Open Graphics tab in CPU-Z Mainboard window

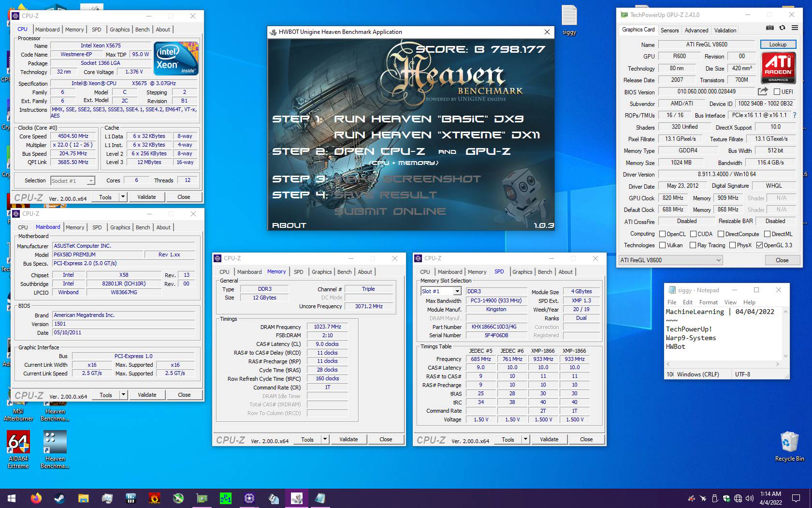click(120, 227)
